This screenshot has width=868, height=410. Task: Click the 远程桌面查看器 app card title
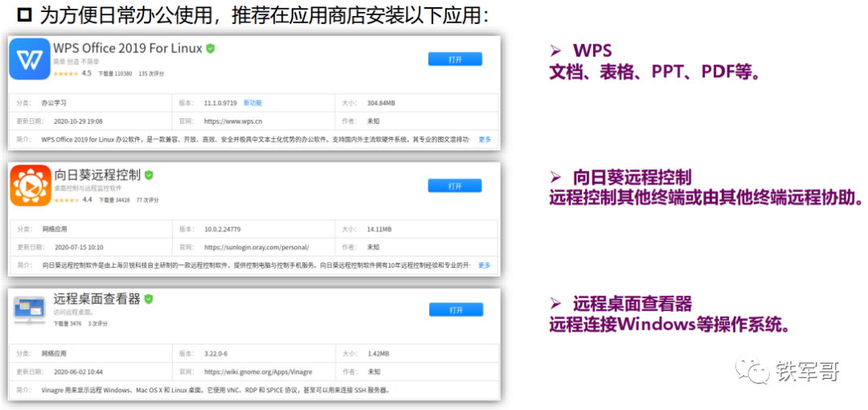click(97, 299)
